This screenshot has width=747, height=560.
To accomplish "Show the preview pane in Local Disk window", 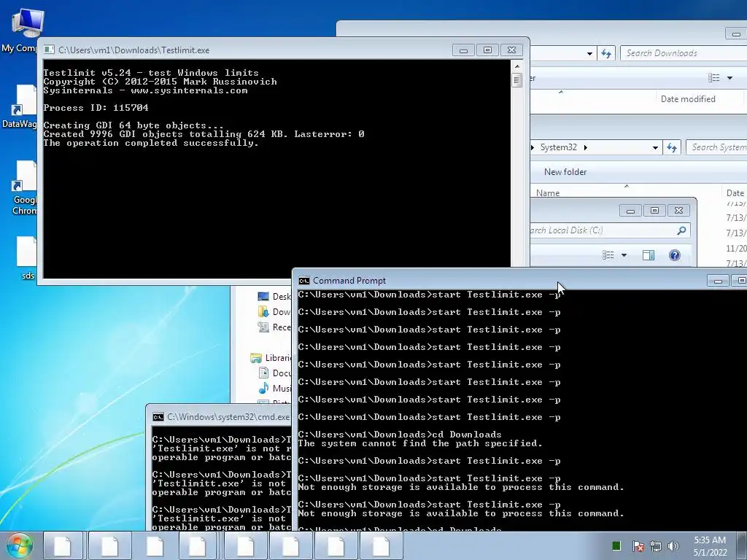I will pyautogui.click(x=649, y=255).
